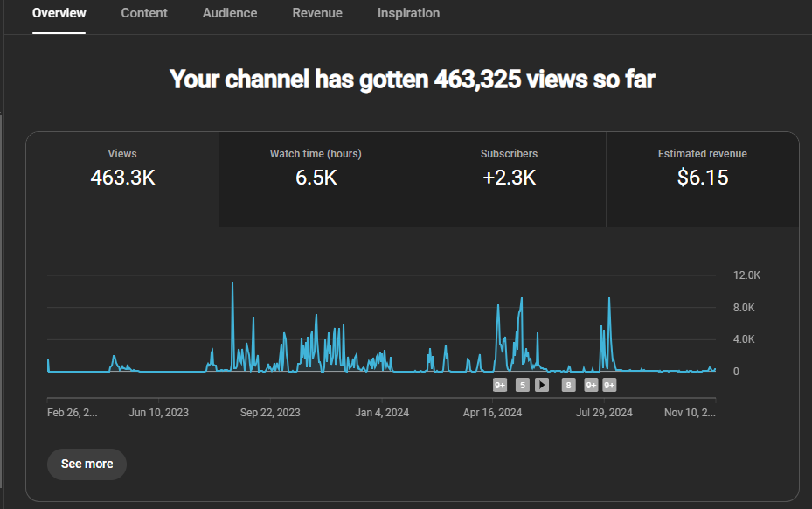Click the tallest peak in the views chart
This screenshot has height=509, width=812.
[232, 285]
